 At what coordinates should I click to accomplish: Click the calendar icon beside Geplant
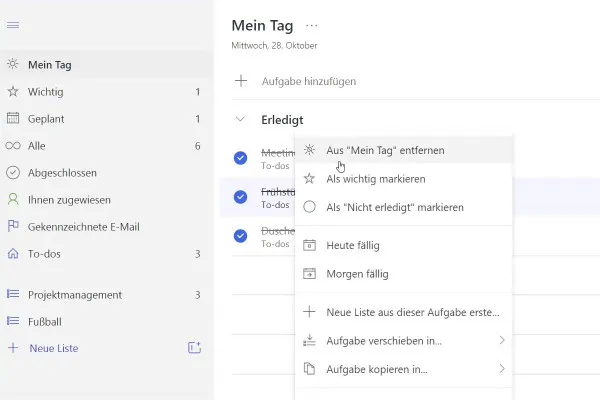click(13, 118)
